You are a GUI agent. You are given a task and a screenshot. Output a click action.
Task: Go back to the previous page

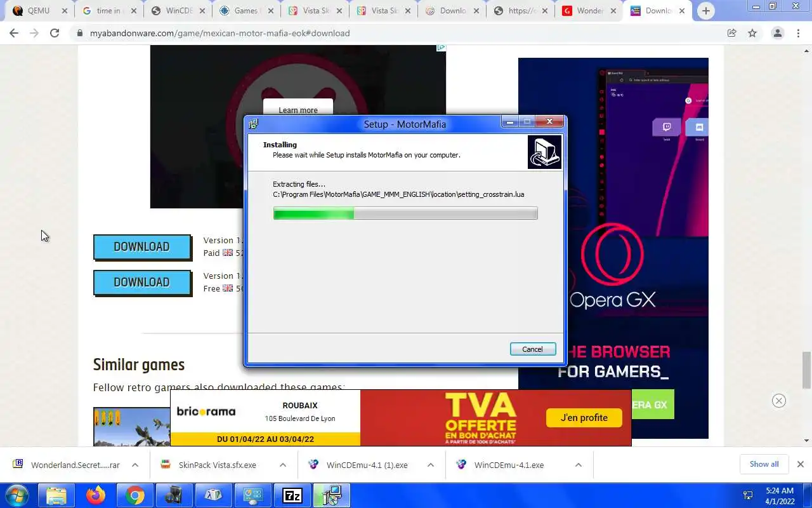pos(14,33)
